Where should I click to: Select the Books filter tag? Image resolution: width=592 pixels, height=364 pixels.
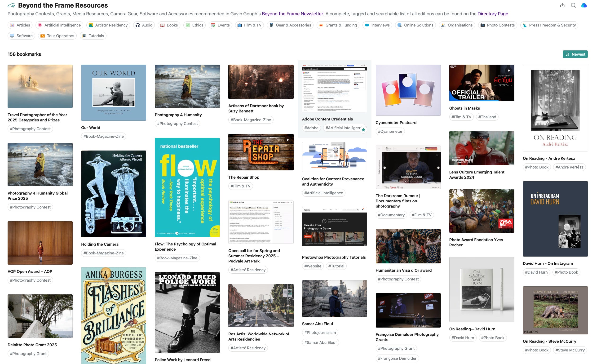[x=169, y=25]
